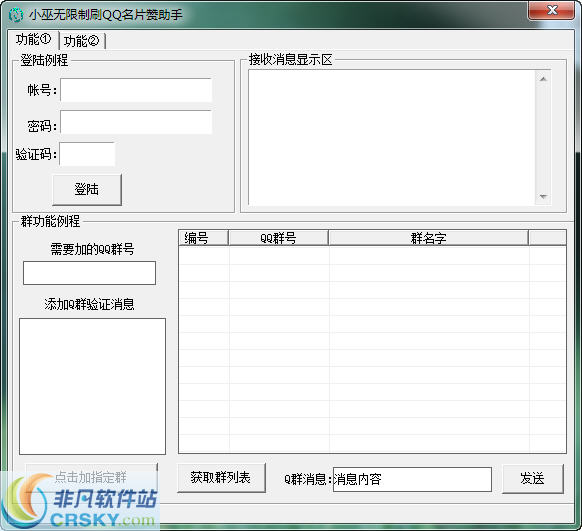Click the 群名字 column header
This screenshot has width=582, height=531.
point(428,238)
